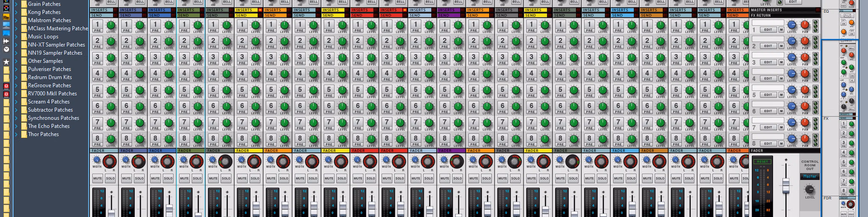The image size is (868, 217).
Task: Click the RESET button on master meter
Action: [762, 161]
